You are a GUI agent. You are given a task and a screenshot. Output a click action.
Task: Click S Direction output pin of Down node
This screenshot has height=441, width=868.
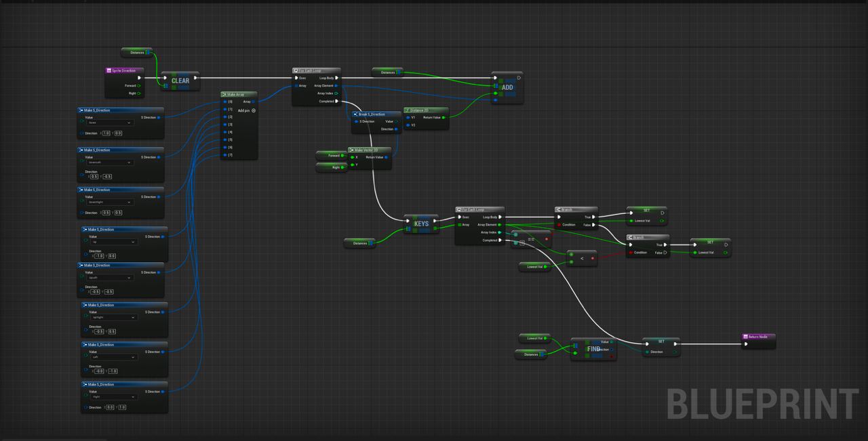159,117
